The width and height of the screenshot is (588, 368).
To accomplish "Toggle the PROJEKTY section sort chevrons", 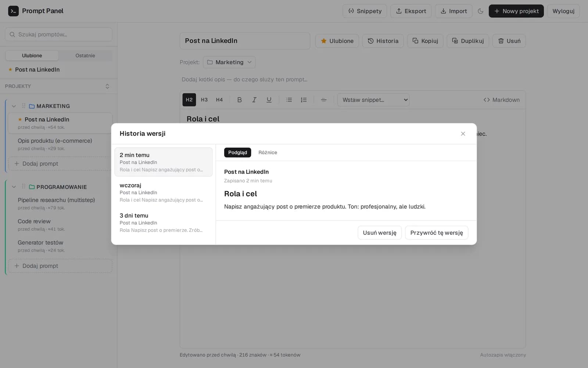I will [x=107, y=86].
